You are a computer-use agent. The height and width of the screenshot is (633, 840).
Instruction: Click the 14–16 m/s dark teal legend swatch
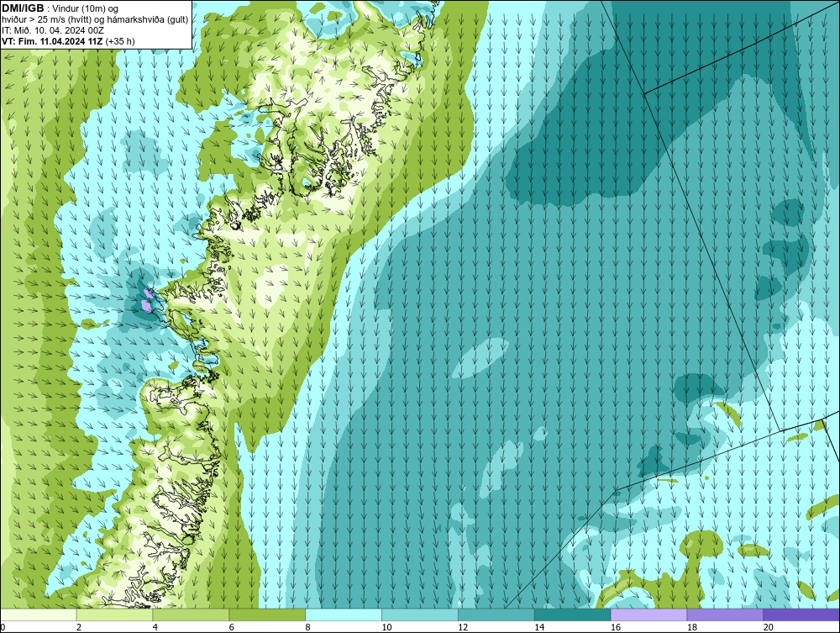(x=573, y=615)
